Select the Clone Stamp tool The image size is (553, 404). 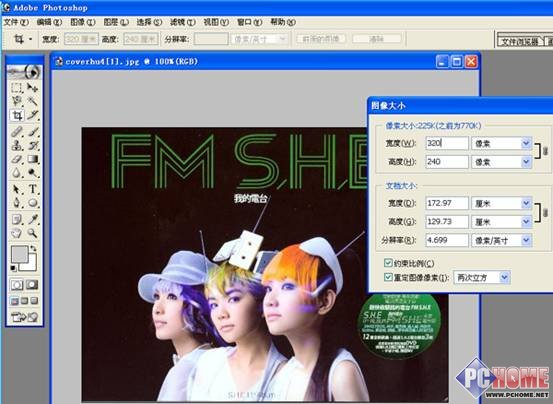pyautogui.click(x=17, y=145)
